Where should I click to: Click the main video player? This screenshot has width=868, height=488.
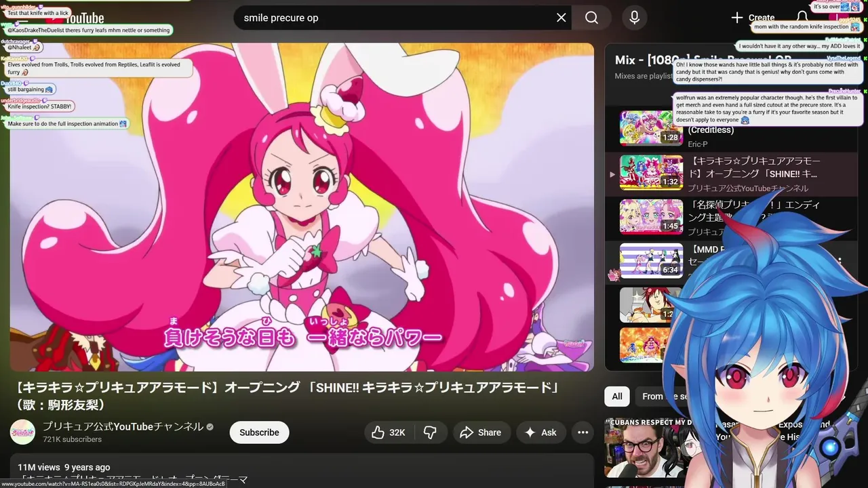[x=302, y=207]
